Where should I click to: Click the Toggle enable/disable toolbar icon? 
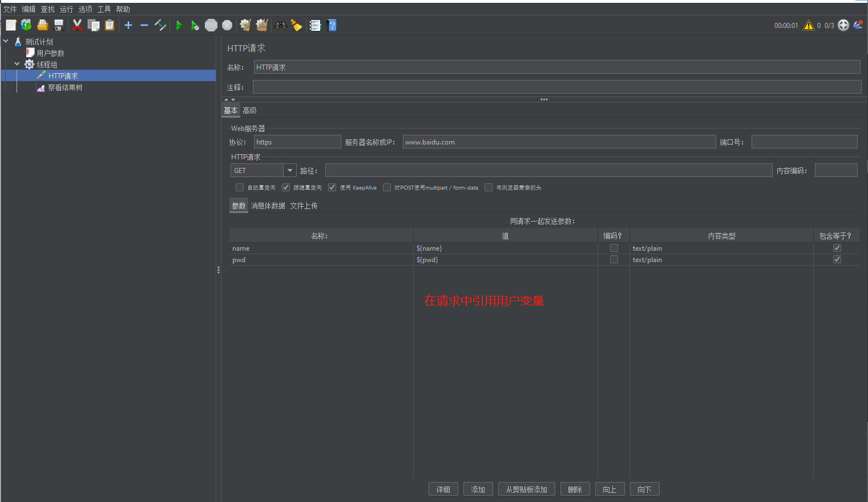click(160, 25)
